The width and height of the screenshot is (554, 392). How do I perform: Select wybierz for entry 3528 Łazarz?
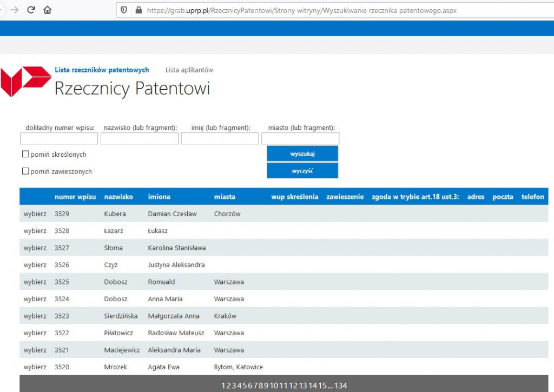[35, 231]
